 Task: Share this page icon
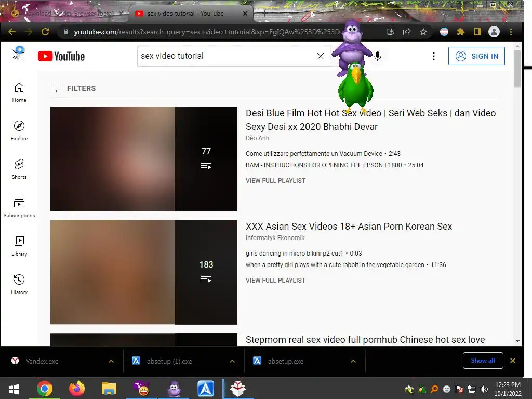(407, 32)
